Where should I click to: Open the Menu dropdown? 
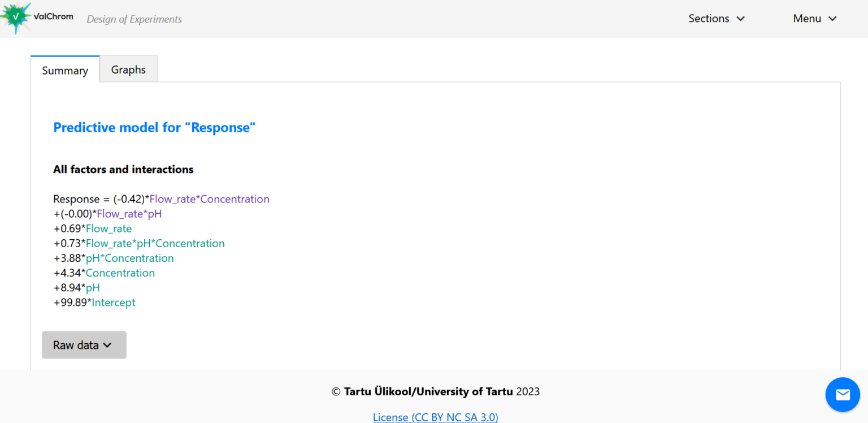pos(814,19)
